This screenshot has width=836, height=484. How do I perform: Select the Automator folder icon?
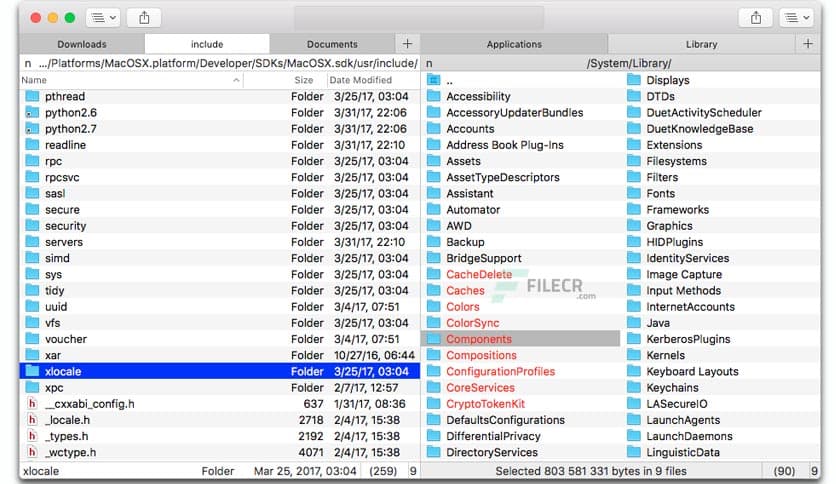pyautogui.click(x=433, y=209)
